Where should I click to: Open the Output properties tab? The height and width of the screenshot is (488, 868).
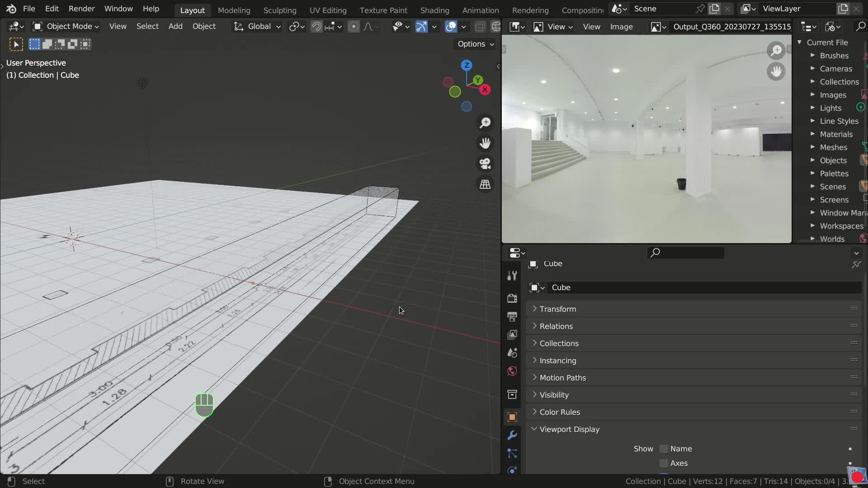pos(512,316)
